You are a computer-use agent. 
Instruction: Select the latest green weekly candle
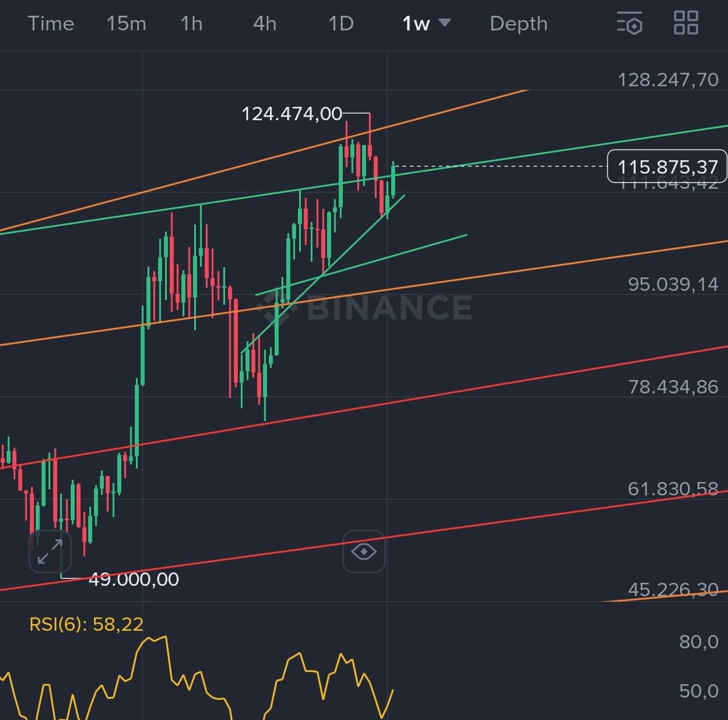click(x=394, y=180)
